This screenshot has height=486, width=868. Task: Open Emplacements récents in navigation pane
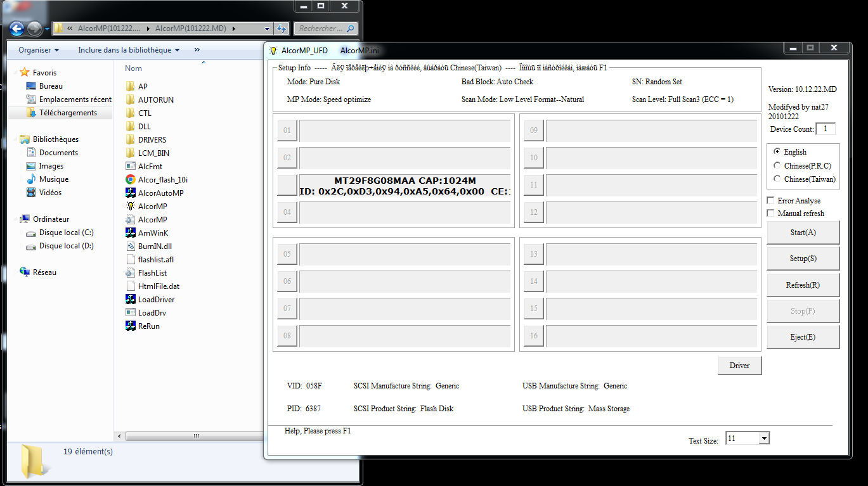[75, 99]
